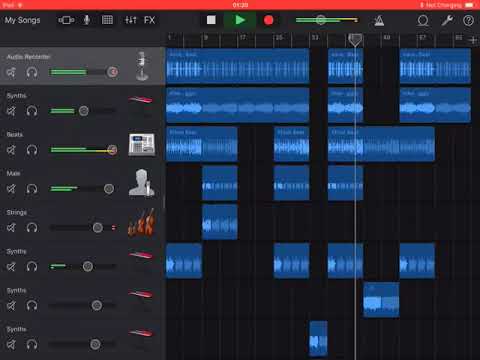480x360 pixels.
Task: Solo the Synths track just below Audio Recorder
Action: tap(32, 111)
